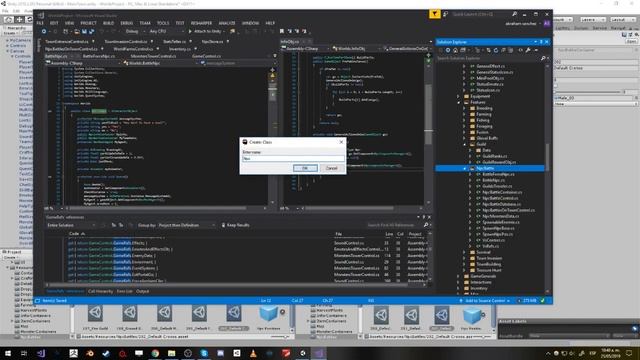The image size is (640, 360).
Task: Click the Solution Explorer Collapse All icon
Action: [503, 50]
